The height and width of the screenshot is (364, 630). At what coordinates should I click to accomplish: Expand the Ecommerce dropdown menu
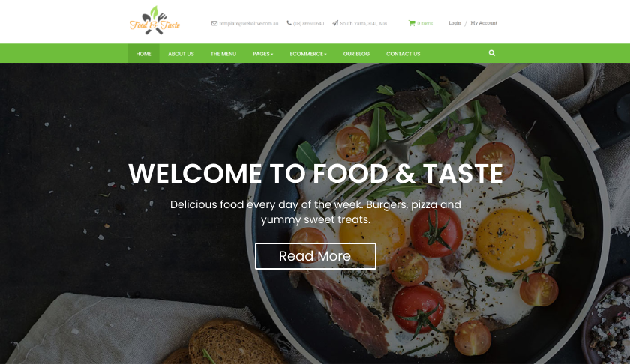(x=308, y=54)
